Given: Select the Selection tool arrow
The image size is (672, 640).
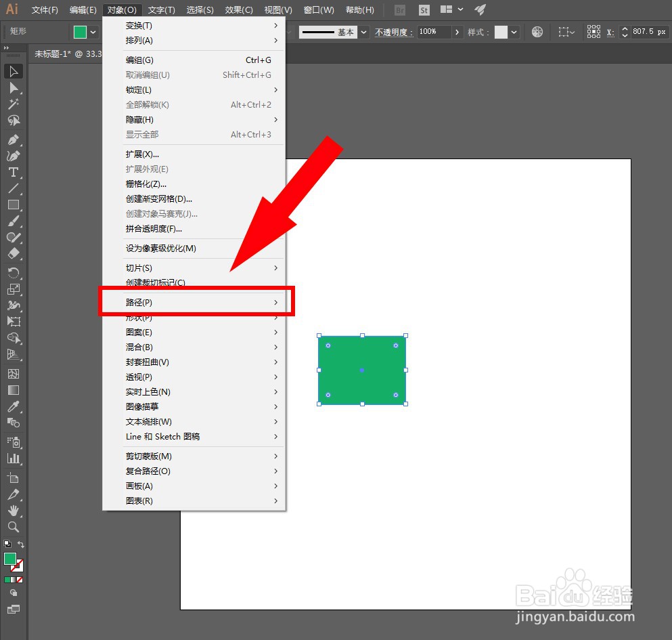Looking at the screenshot, I should pos(14,71).
